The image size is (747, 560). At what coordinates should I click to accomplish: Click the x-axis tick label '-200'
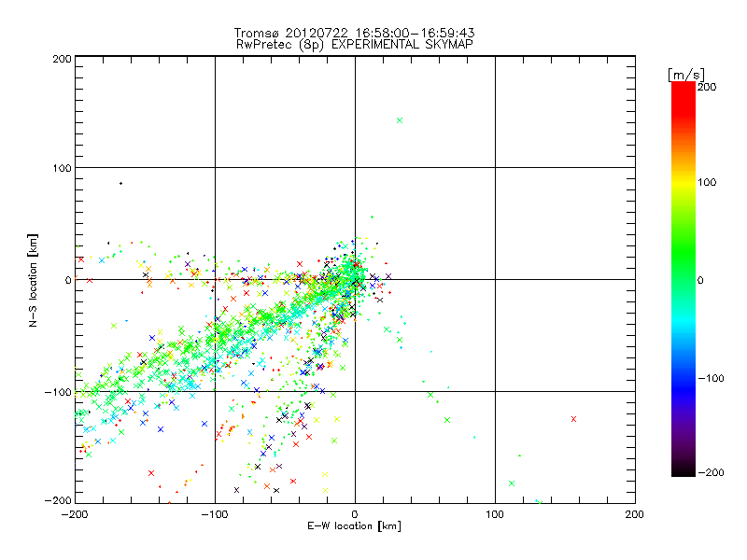coord(75,514)
